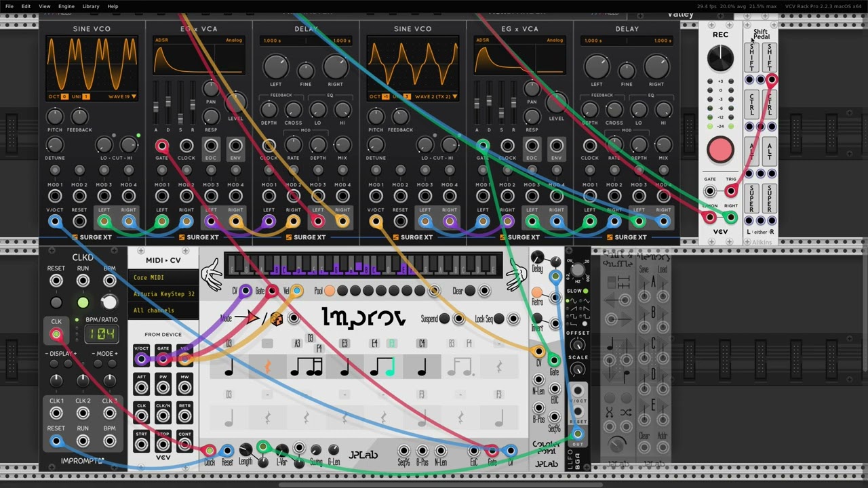Click the A3 step label in Improv
This screenshot has height=488, width=868.
tap(297, 344)
